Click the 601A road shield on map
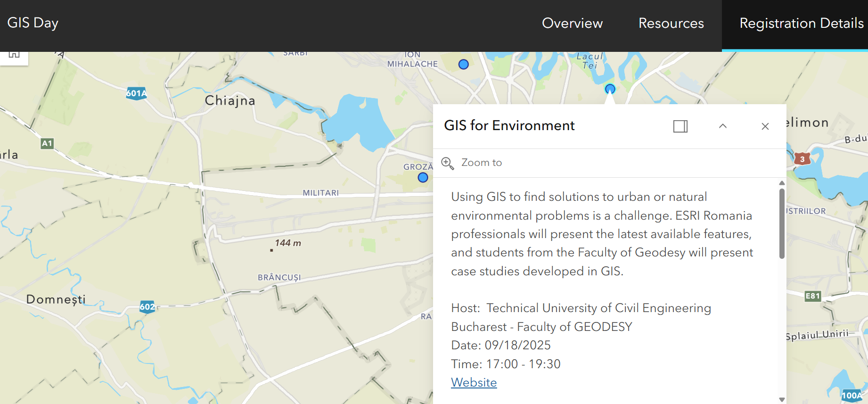This screenshot has height=404, width=868. (x=136, y=93)
